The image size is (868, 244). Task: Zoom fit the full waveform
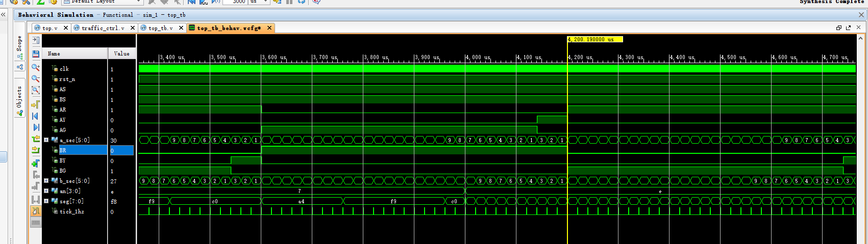36,91
